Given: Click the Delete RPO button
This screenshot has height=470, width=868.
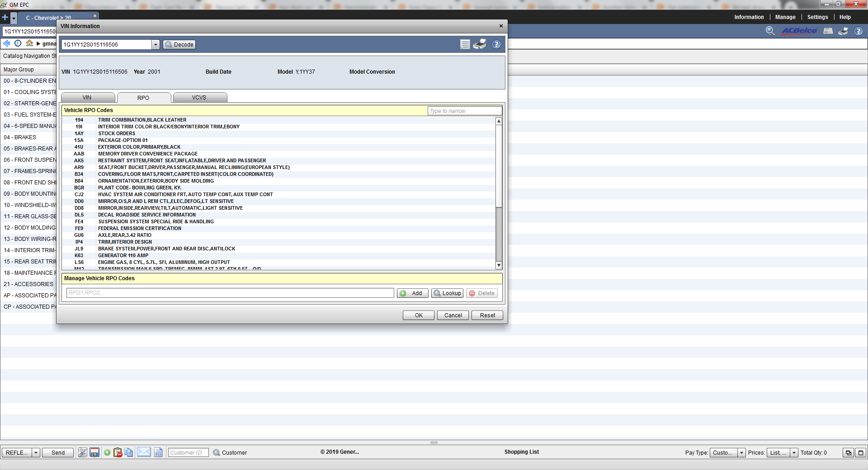Looking at the screenshot, I should 482,293.
